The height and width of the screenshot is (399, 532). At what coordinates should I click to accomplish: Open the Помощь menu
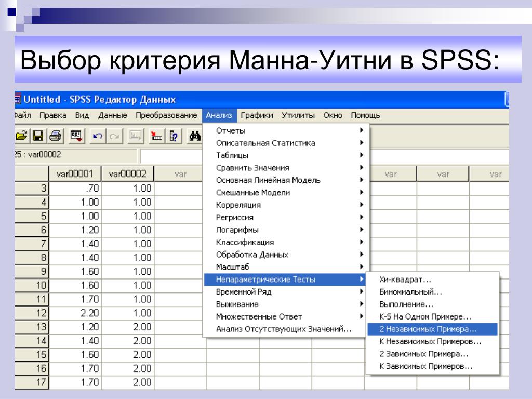tap(365, 115)
